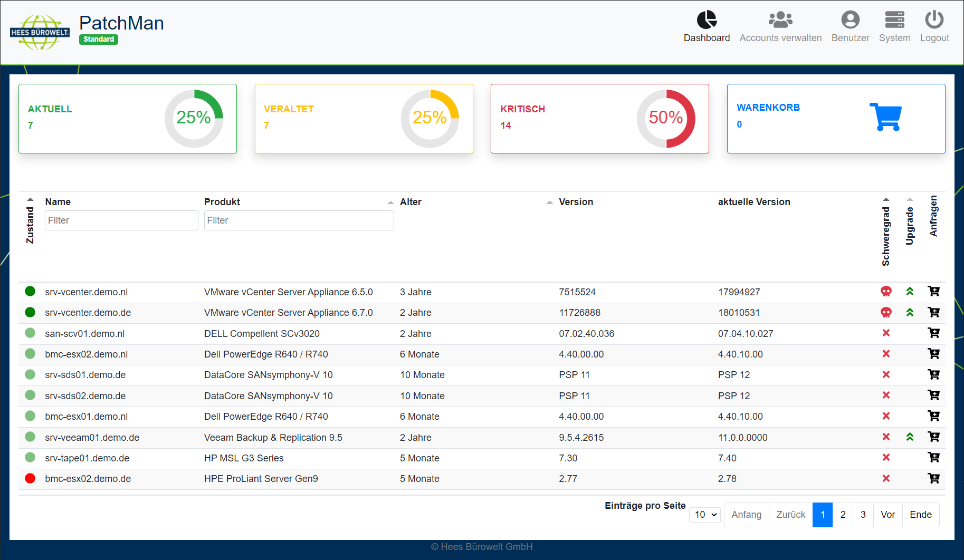This screenshot has width=964, height=560.
Task: Click the AKTUELL card title
Action: (x=50, y=109)
